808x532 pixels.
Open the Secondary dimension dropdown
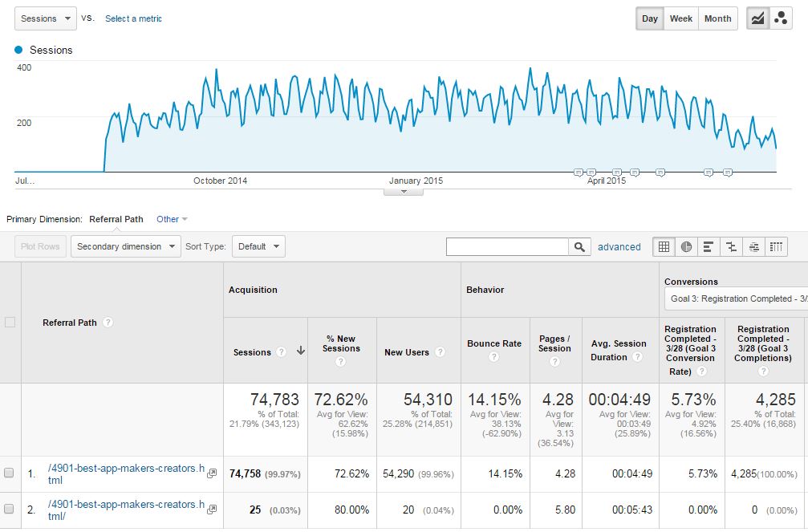(124, 246)
